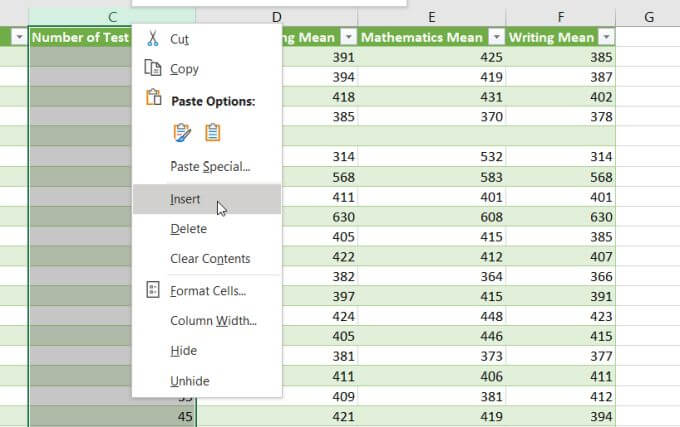Select column G header

pos(648,17)
